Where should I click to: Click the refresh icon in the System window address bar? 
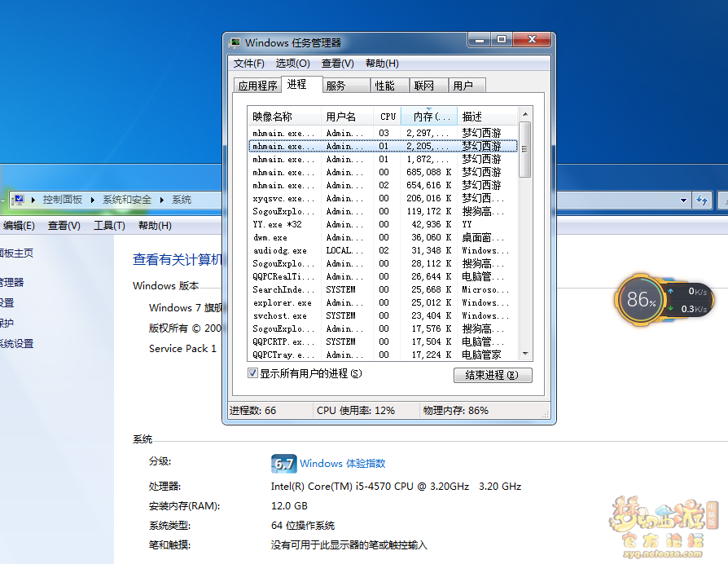point(702,200)
